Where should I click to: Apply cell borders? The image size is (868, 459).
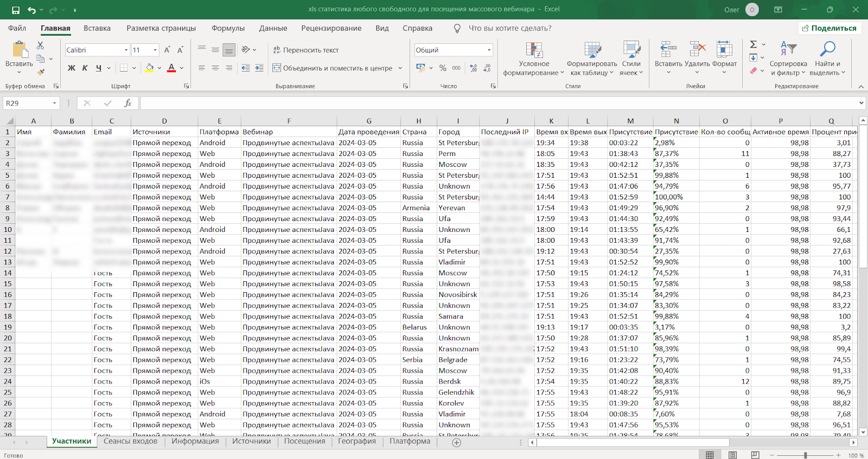click(x=124, y=68)
